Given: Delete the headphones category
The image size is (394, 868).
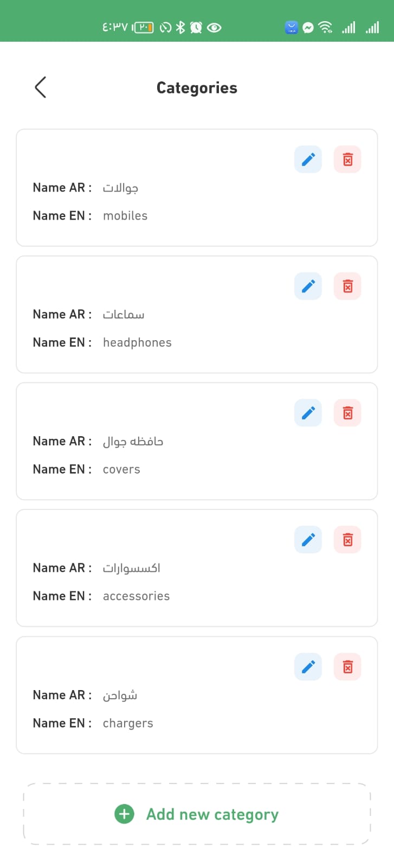Looking at the screenshot, I should tap(347, 286).
